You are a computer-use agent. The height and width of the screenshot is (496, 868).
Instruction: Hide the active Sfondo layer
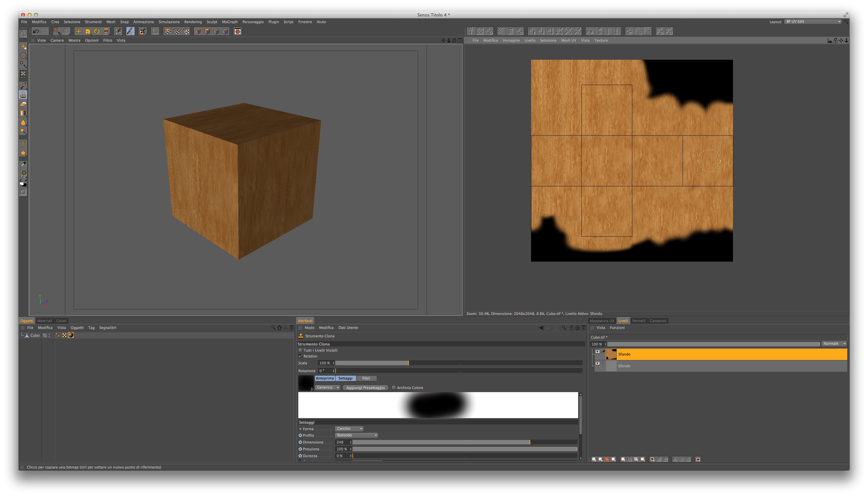[x=597, y=352]
